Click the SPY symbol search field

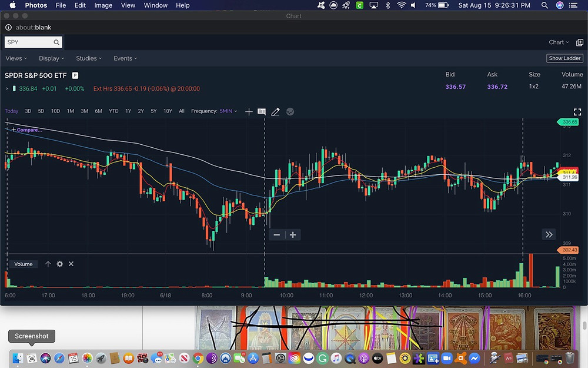pyautogui.click(x=33, y=42)
